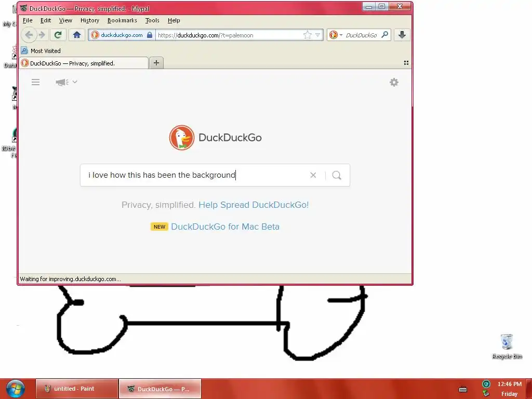Click the yellow NEW badge
The width and height of the screenshot is (532, 399).
tap(159, 227)
